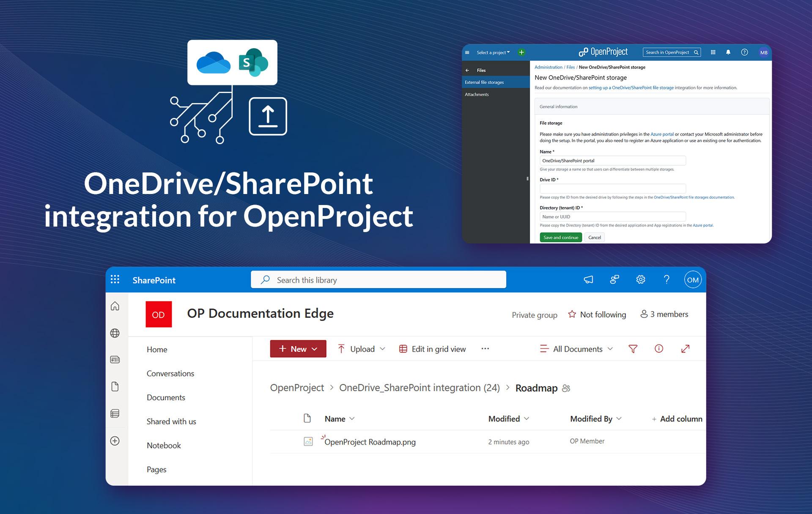The width and height of the screenshot is (812, 514).
Task: Open the SharePoint help question mark
Action: 667,279
